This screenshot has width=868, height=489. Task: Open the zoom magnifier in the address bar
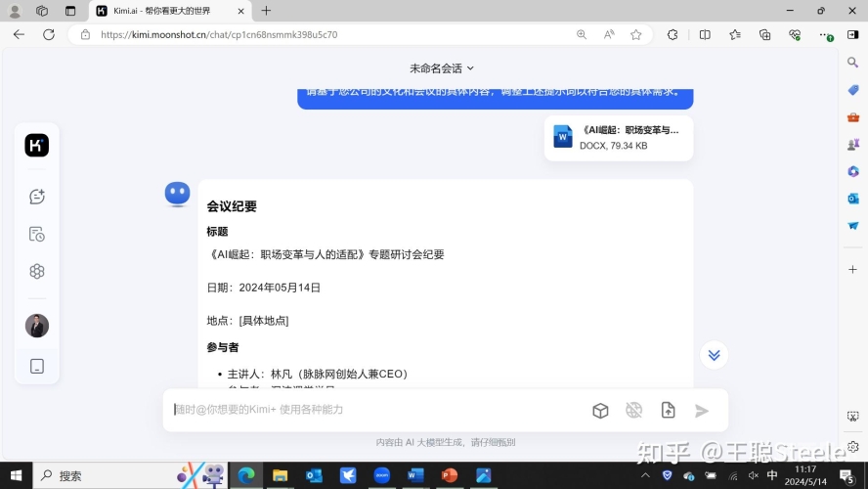click(582, 34)
